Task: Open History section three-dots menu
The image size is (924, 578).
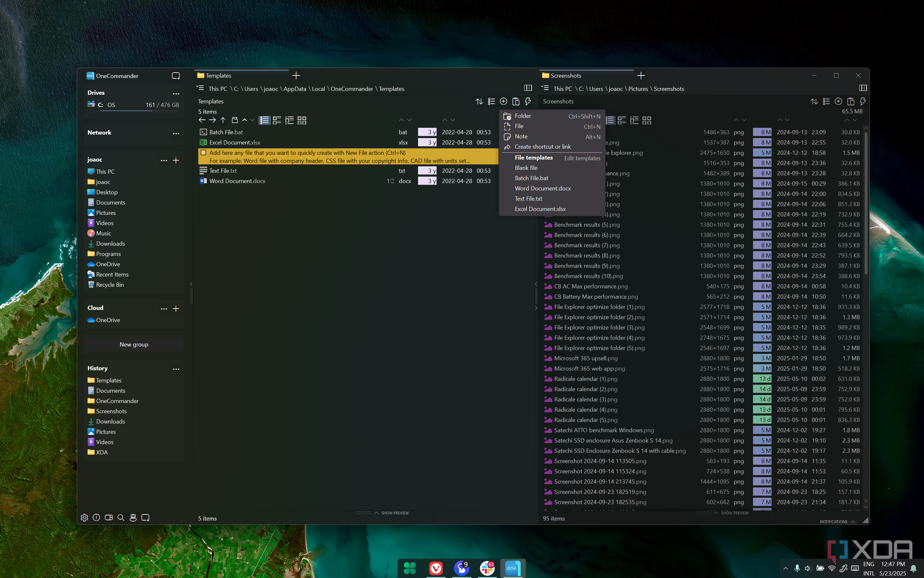Action: (176, 369)
